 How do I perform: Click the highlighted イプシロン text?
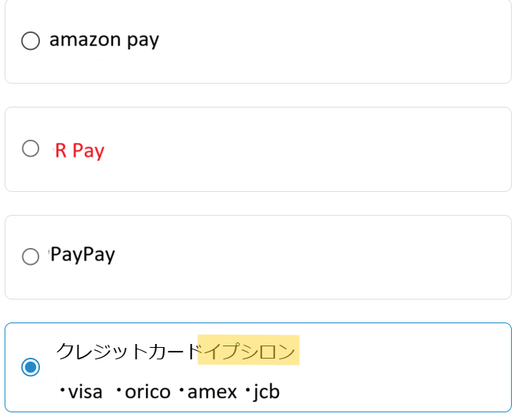248,352
